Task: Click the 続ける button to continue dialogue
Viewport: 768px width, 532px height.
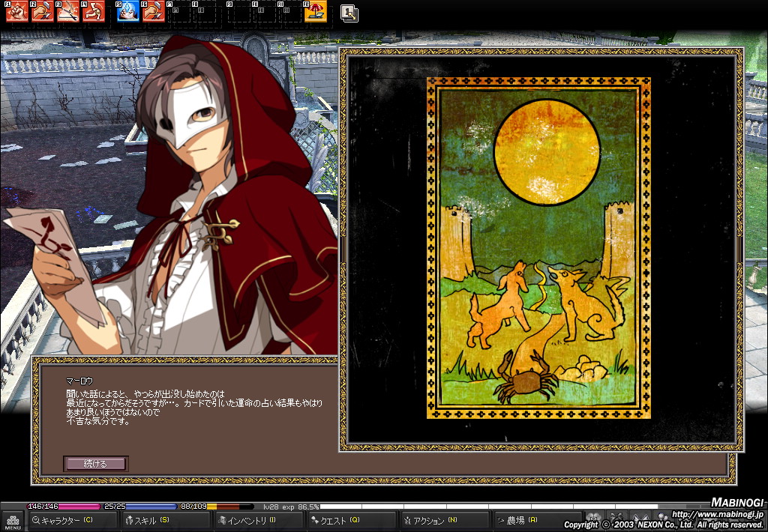Action: tap(95, 464)
